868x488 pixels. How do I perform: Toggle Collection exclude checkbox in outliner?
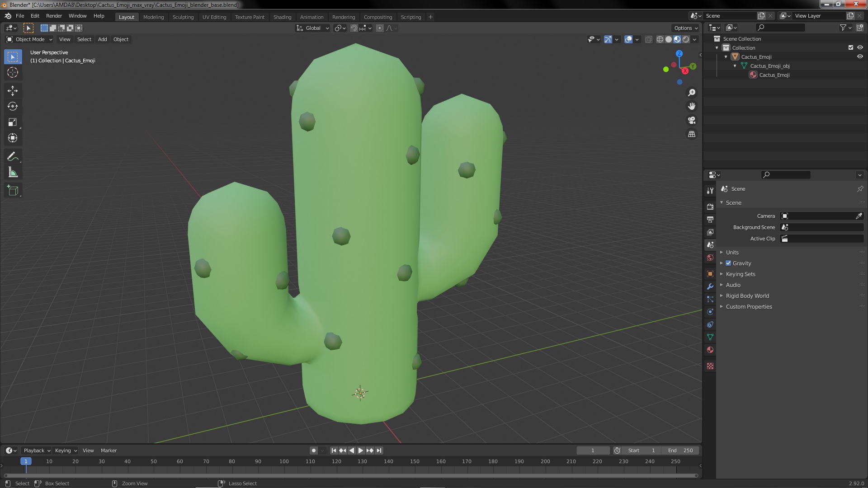pyautogui.click(x=851, y=47)
